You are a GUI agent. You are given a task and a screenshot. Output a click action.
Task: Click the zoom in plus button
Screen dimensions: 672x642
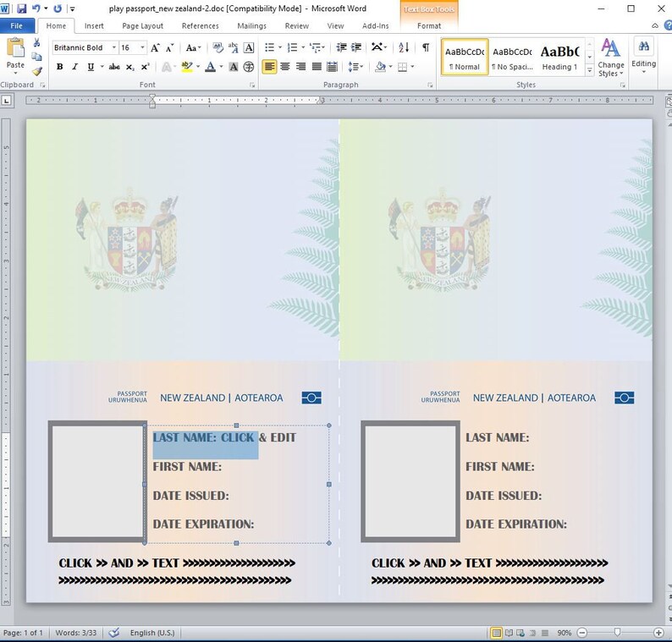658,633
